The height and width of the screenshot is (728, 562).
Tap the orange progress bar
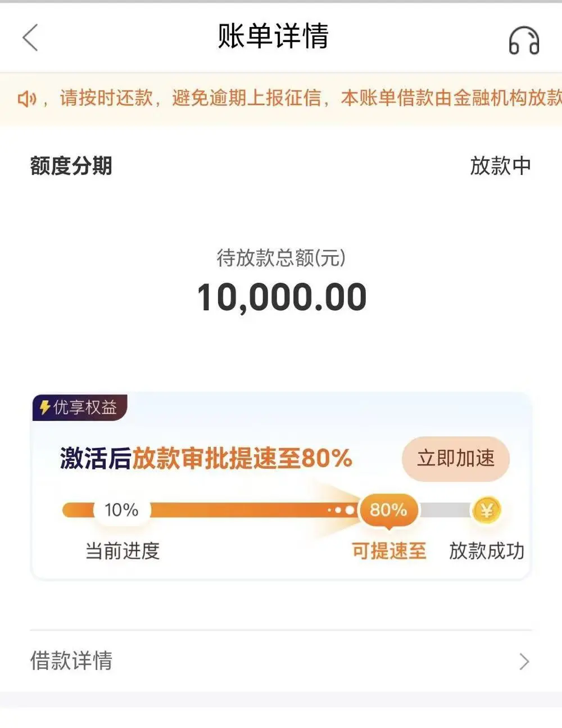click(x=236, y=510)
